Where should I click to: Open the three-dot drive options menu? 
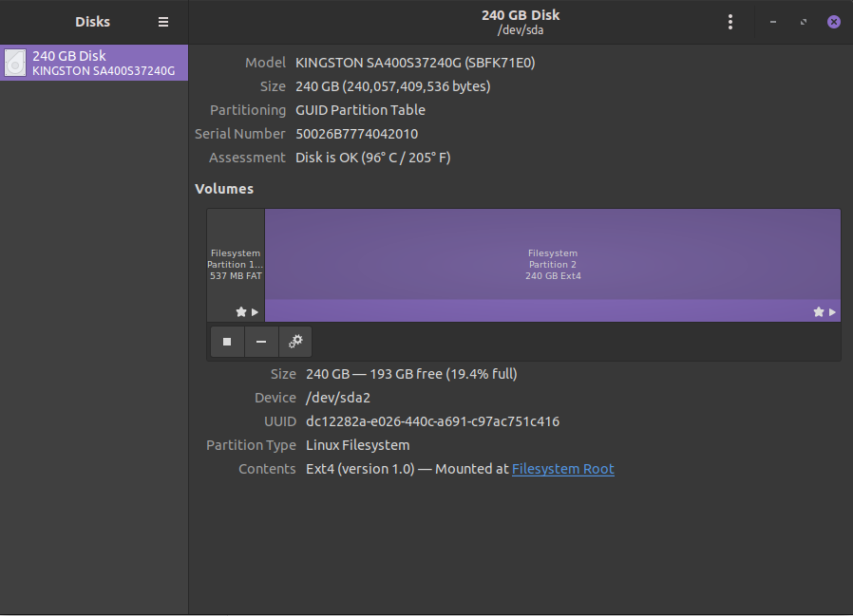click(x=730, y=22)
